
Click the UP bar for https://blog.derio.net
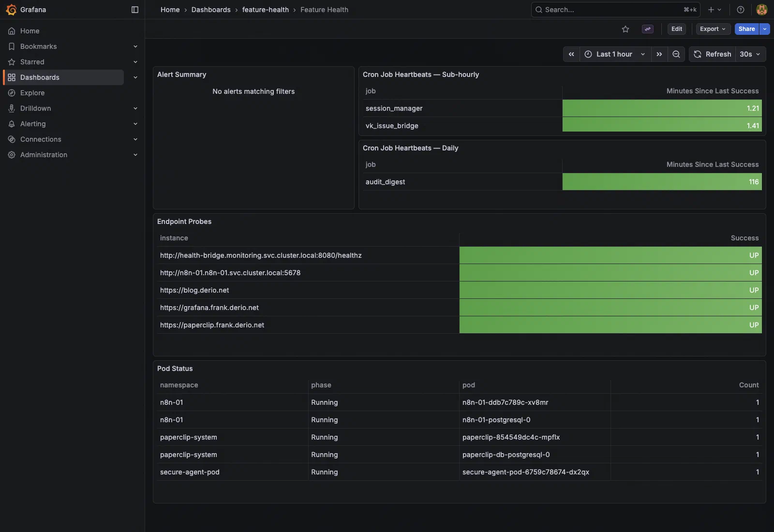[610, 290]
